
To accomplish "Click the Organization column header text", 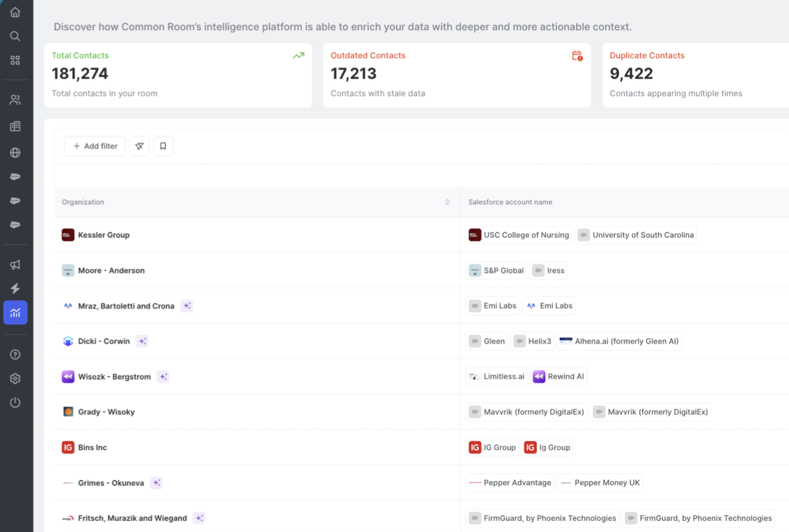I will pyautogui.click(x=83, y=202).
